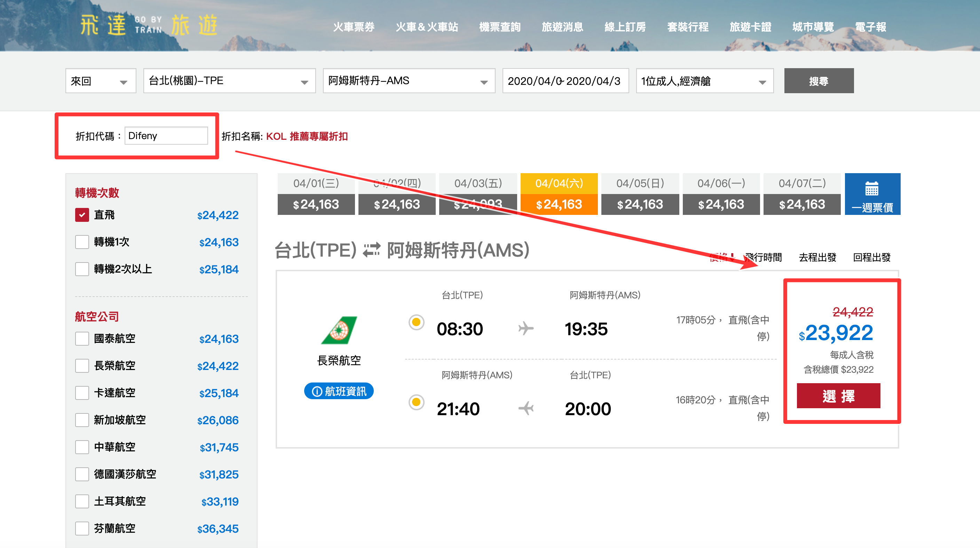980x548 pixels.
Task: Click the return flight airplane icon
Action: 526,409
